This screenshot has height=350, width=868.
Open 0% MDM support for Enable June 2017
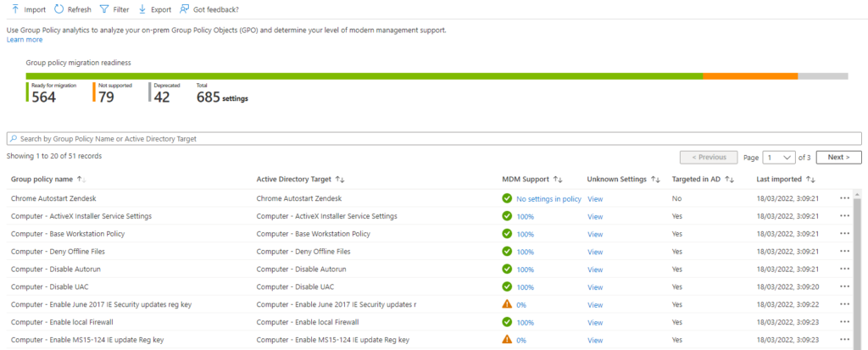521,305
